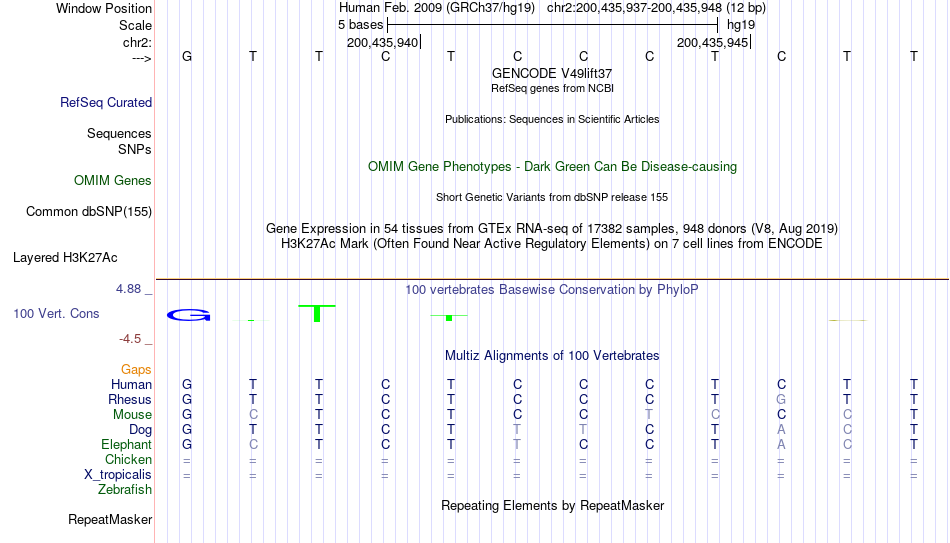Click Short Genetic Variants from dbSNP title
This screenshot has width=950, height=543.
552,198
